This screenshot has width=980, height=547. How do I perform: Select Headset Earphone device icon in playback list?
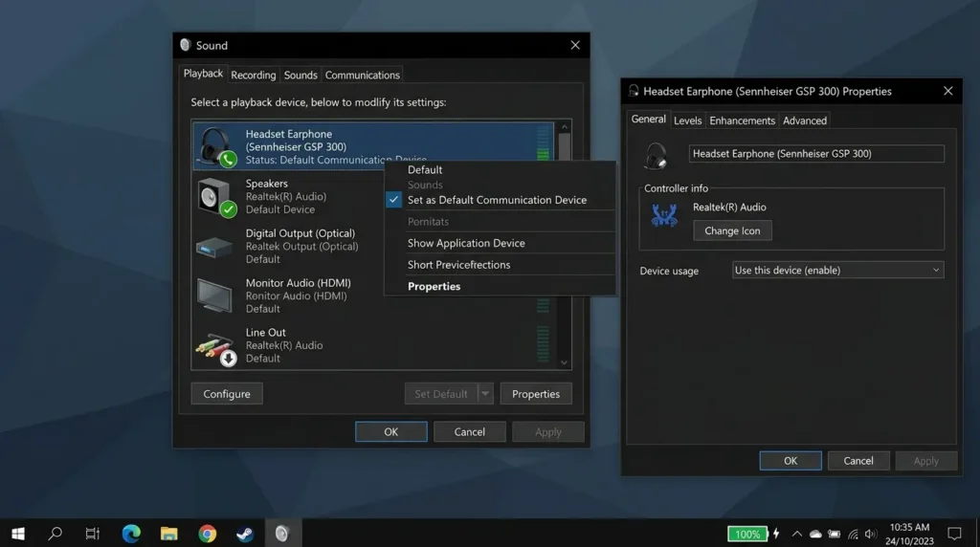click(x=215, y=146)
